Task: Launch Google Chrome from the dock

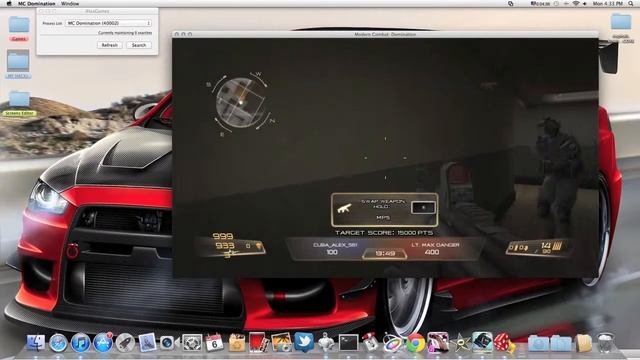Action: 415,342
